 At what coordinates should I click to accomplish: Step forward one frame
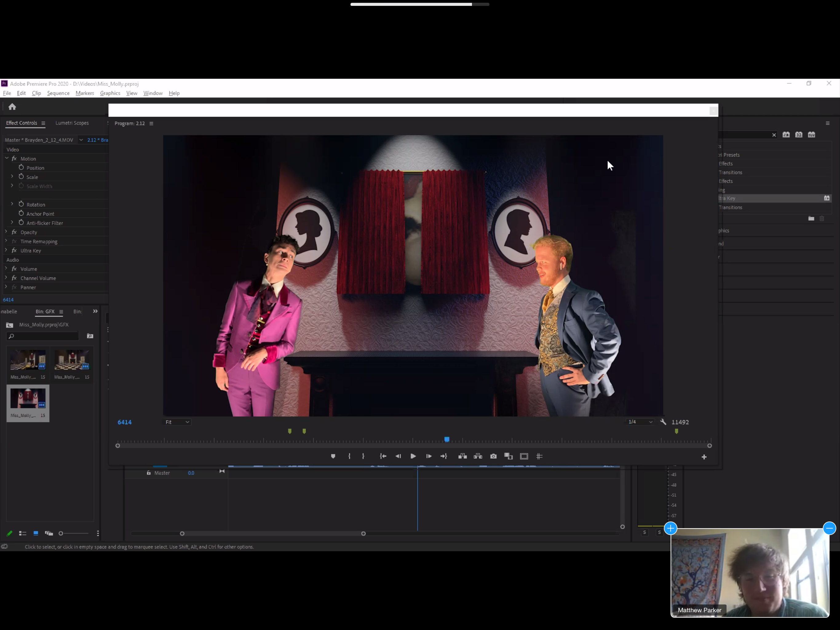429,457
